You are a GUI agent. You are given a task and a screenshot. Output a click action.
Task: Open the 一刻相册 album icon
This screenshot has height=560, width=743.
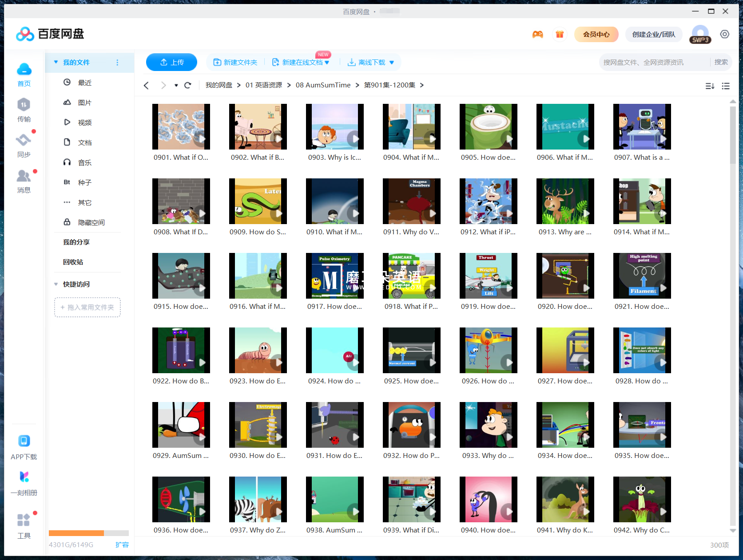24,477
